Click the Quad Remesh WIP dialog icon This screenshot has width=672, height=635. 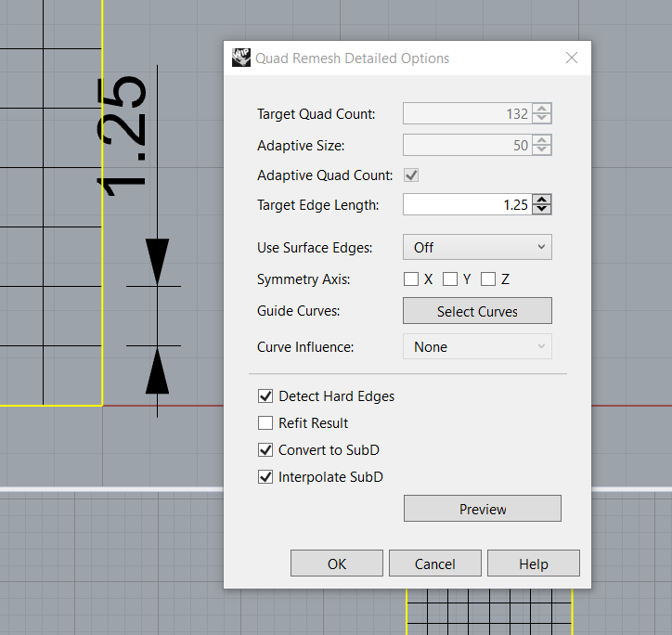point(240,58)
